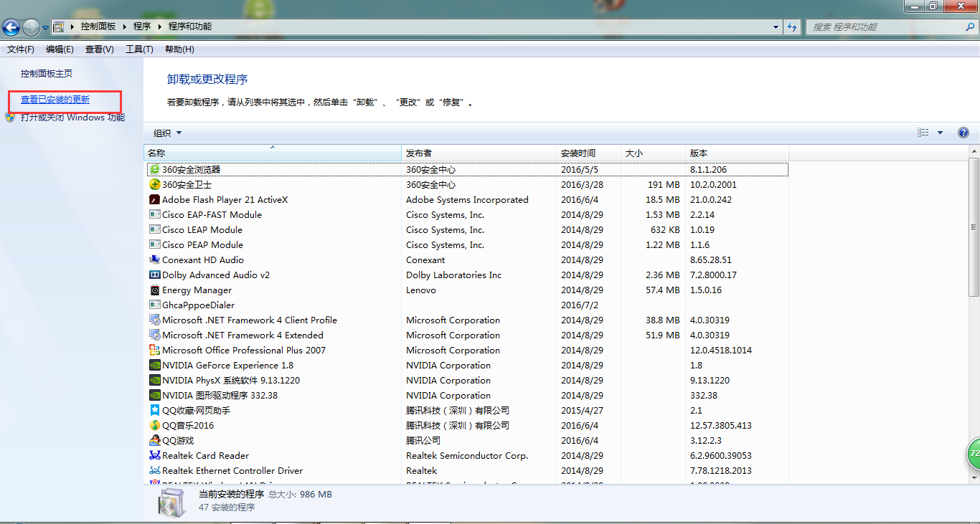The width and height of the screenshot is (980, 524).
Task: Open the 编辑(E) menu
Action: point(60,49)
